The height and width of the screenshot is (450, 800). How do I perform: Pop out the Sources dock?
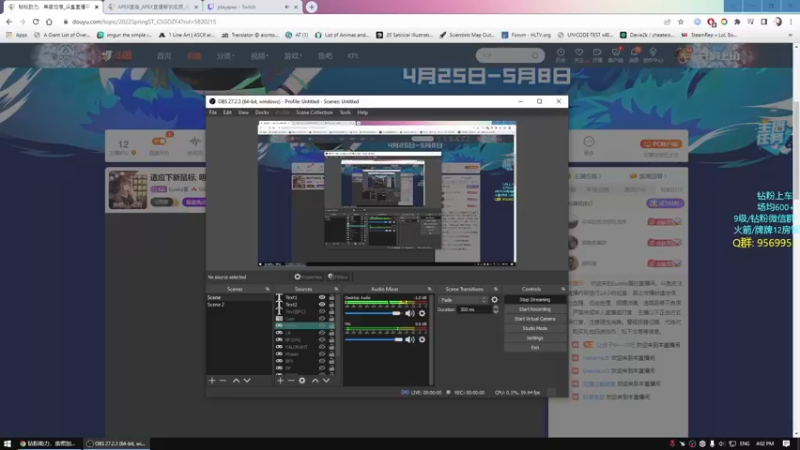coord(336,289)
